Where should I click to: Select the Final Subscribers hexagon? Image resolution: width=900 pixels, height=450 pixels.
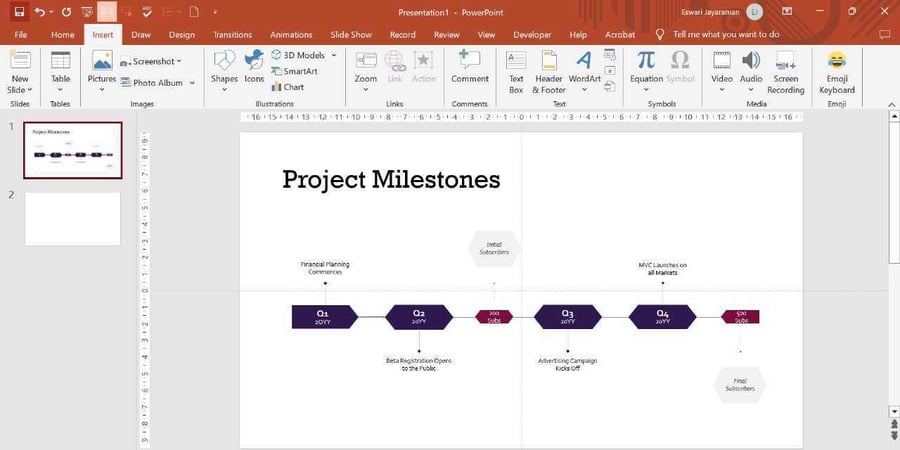[x=740, y=385]
